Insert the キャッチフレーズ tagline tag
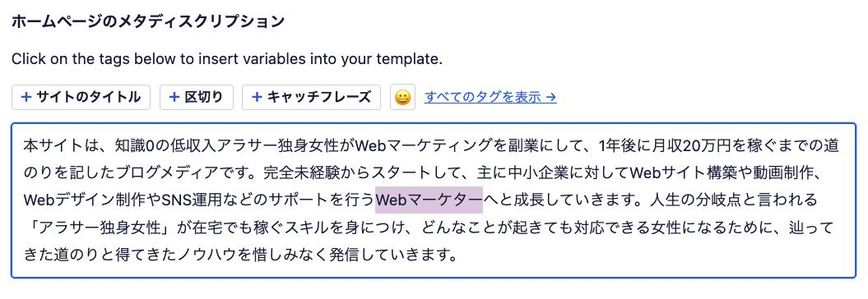Screen dimensions: 868x299 (x=311, y=97)
